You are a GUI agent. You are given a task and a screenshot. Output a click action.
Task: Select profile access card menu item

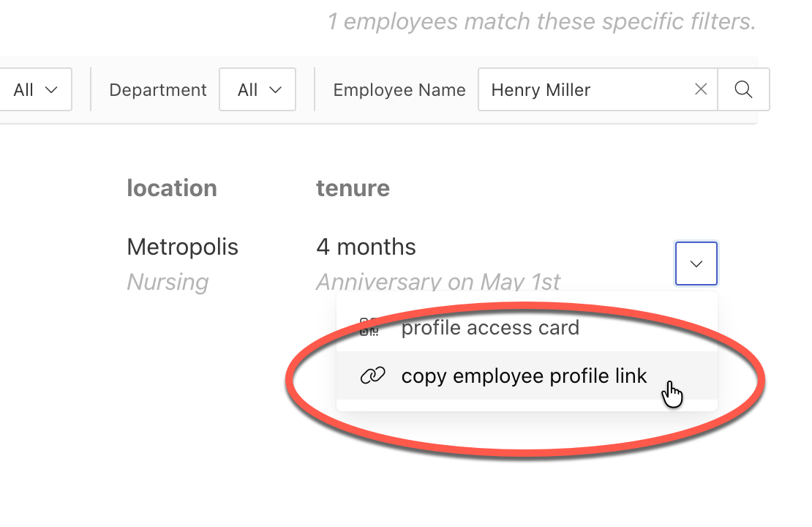click(x=527, y=327)
